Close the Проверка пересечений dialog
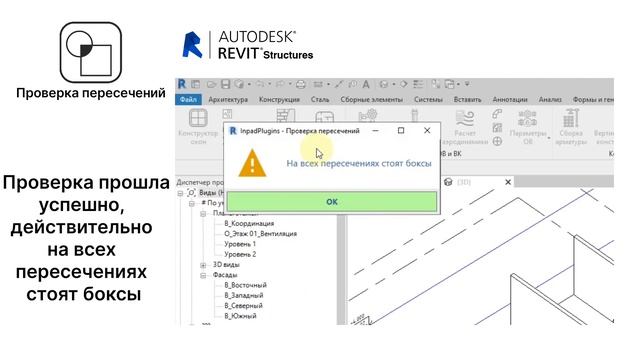The width and height of the screenshot is (640, 360). [x=427, y=131]
